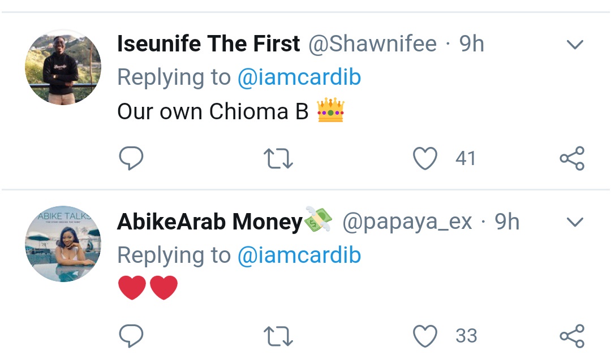Open AbikeArab Money's profile name
The image size is (611, 364).
tap(209, 222)
